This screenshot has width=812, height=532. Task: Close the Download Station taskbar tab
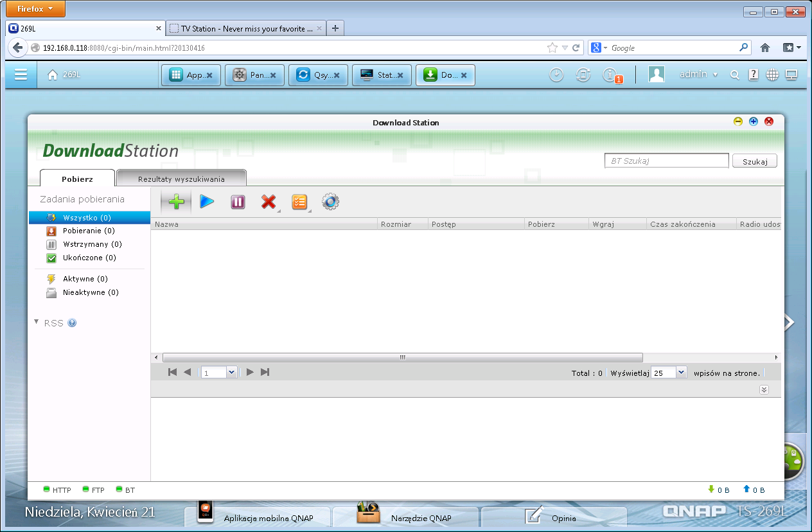[x=464, y=75]
